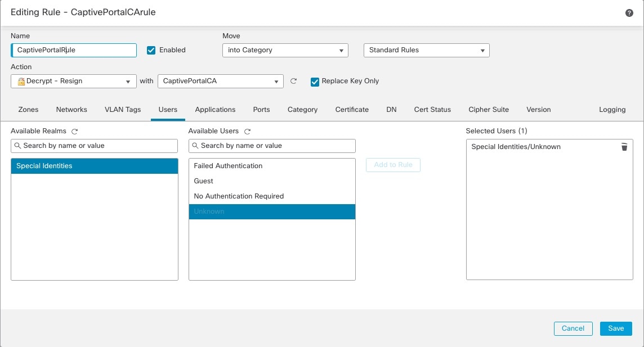This screenshot has width=644, height=347.
Task: Select Failed Authentication user entry
Action: pos(228,166)
